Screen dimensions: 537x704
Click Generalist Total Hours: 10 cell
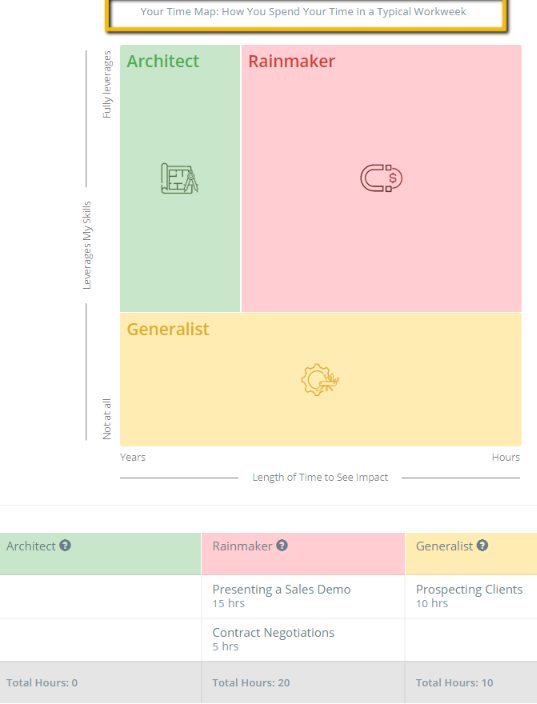point(471,682)
